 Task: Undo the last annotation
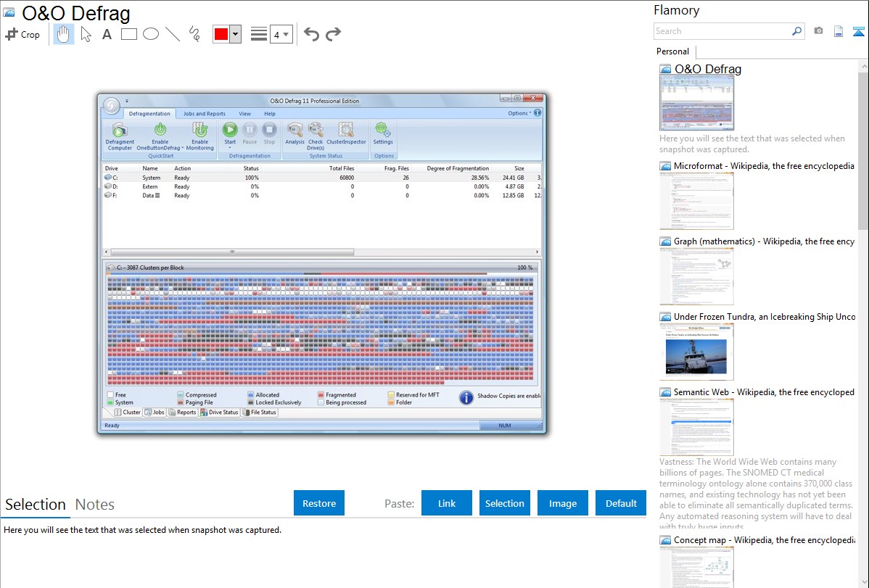tap(311, 34)
